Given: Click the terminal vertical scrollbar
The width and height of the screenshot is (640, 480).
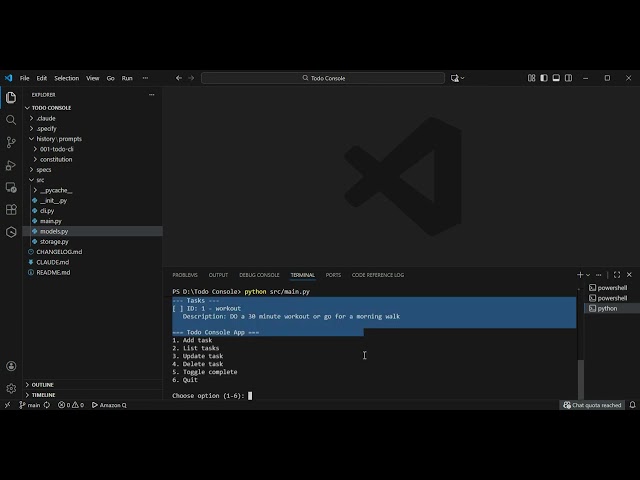Looking at the screenshot, I should [x=581, y=380].
